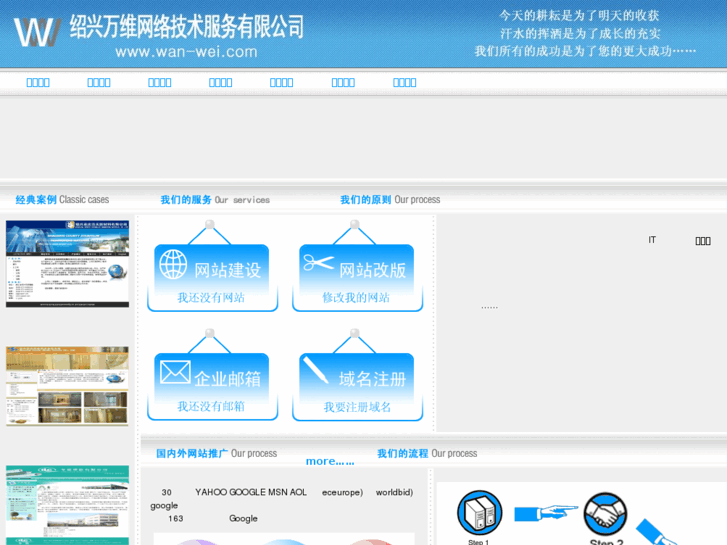Click the eceurope) text

coord(343,492)
